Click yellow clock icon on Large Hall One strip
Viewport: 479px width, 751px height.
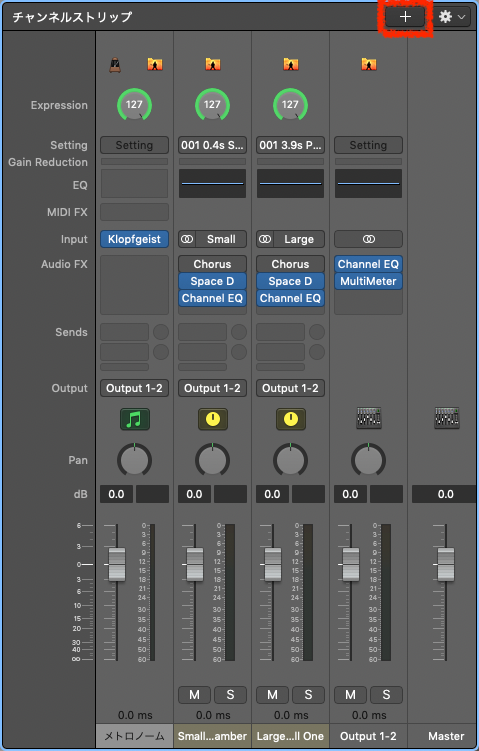pos(291,419)
